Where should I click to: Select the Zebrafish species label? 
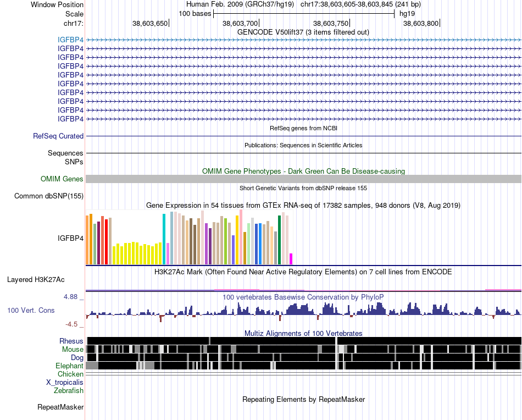click(68, 390)
